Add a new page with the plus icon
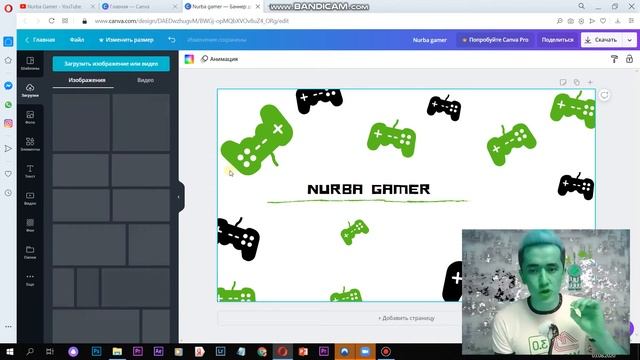This screenshot has width=640, height=360. [x=590, y=82]
